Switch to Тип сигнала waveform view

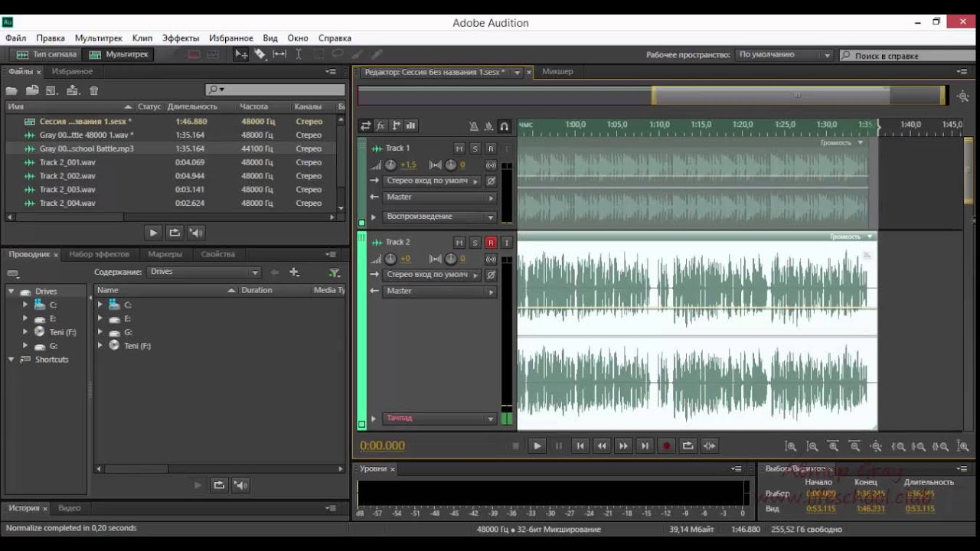click(45, 54)
